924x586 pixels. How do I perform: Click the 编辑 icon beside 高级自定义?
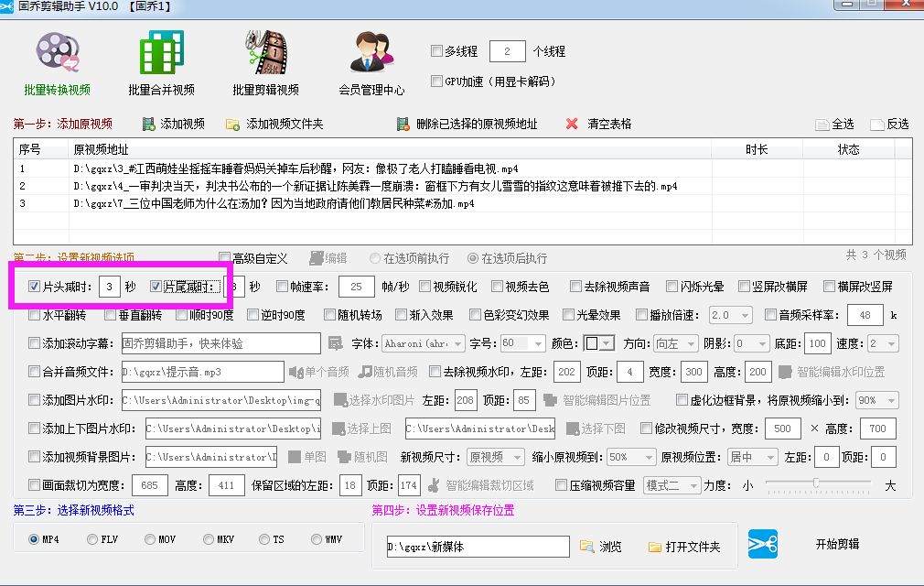pyautogui.click(x=317, y=257)
